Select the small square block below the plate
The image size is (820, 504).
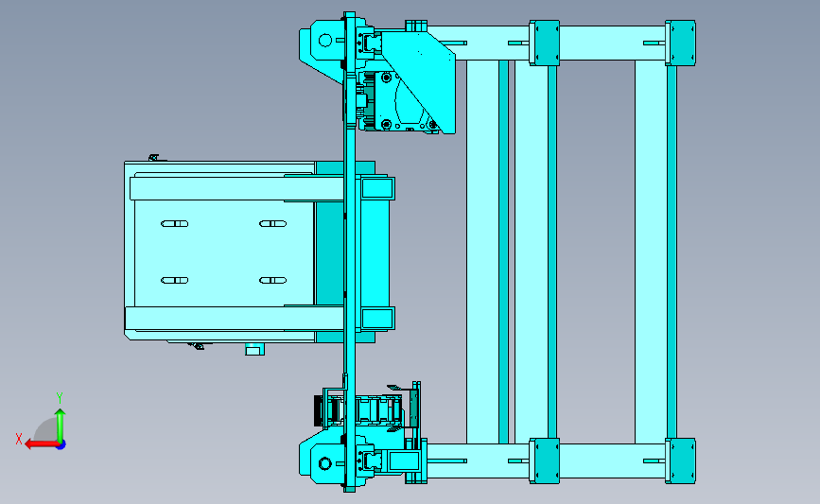click(255, 349)
